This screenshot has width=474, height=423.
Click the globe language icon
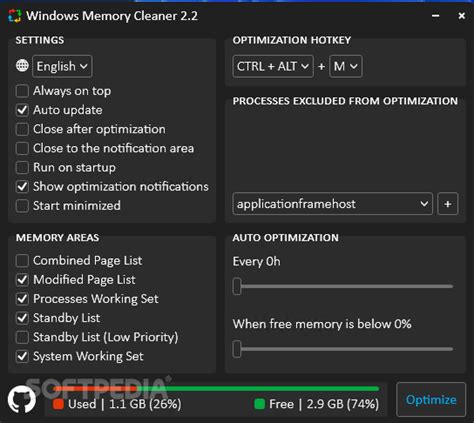[x=22, y=66]
